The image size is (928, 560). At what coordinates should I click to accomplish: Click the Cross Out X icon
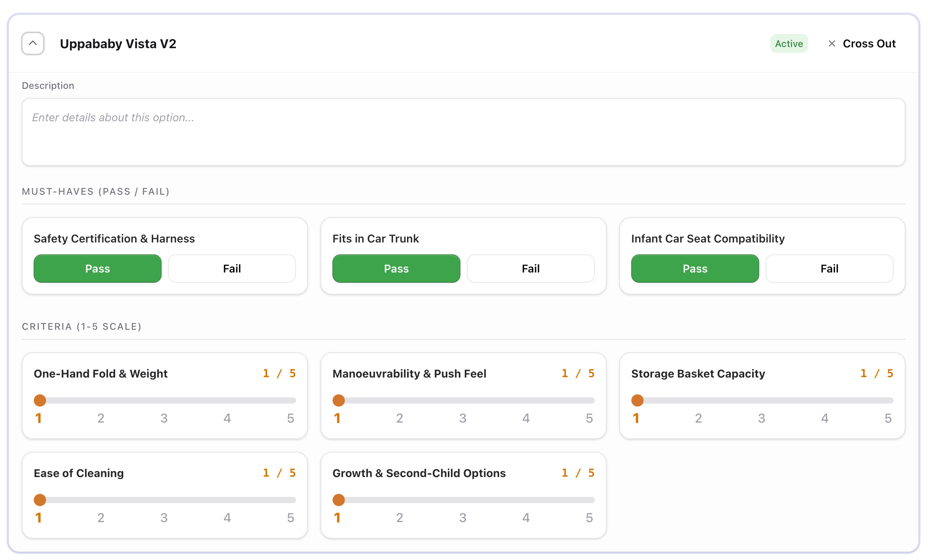832,43
